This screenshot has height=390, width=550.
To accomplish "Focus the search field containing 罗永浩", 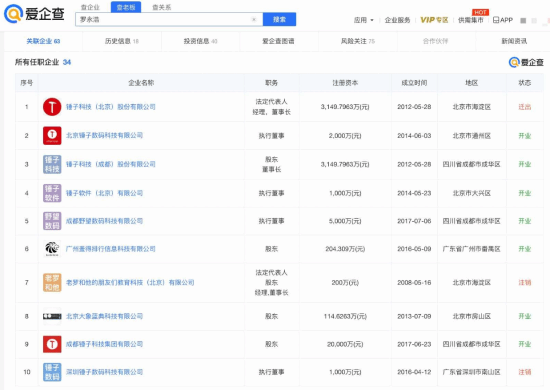I will (x=169, y=19).
